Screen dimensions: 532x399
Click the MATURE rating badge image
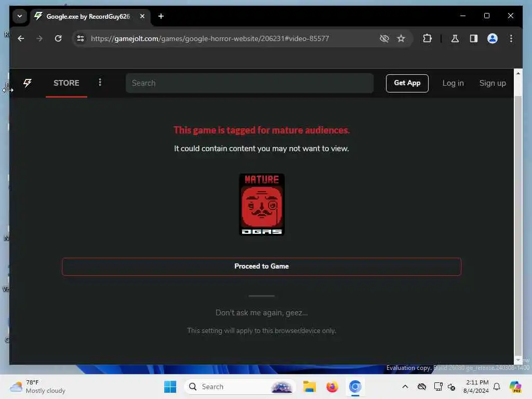pos(262,205)
